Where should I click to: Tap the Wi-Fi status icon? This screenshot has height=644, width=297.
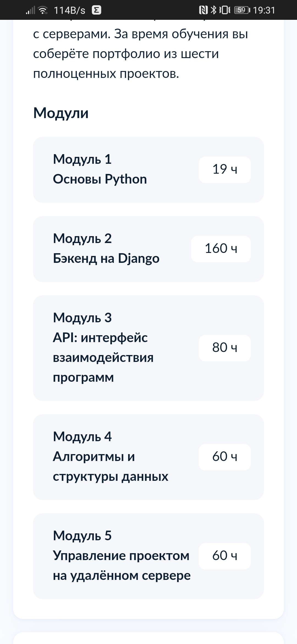43,10
